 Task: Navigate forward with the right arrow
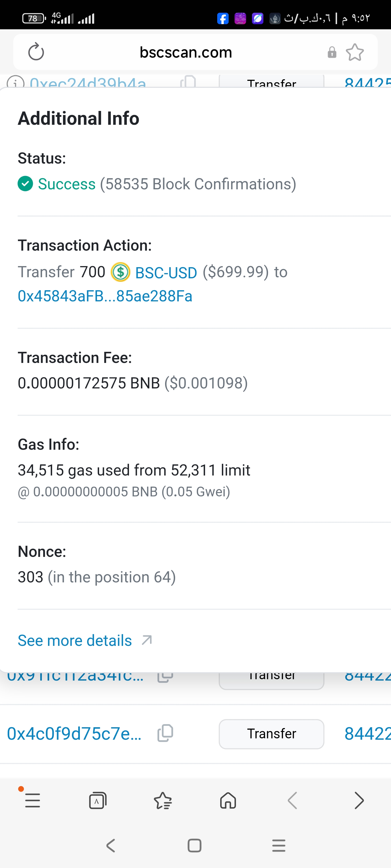(359, 800)
